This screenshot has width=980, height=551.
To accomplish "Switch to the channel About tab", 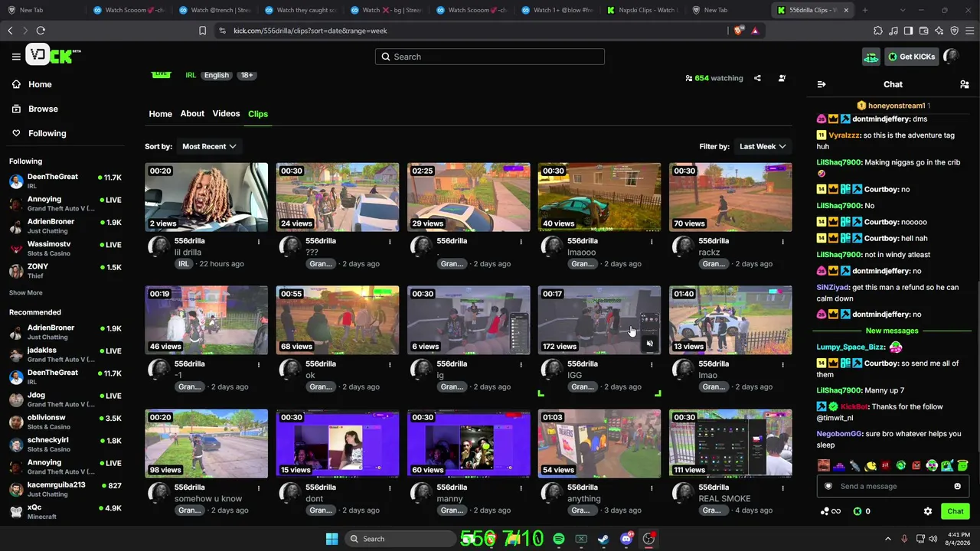I will tap(192, 113).
